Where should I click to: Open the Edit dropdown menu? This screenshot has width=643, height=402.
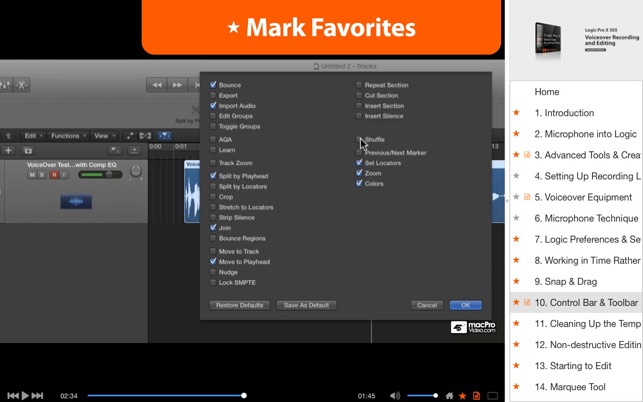32,136
